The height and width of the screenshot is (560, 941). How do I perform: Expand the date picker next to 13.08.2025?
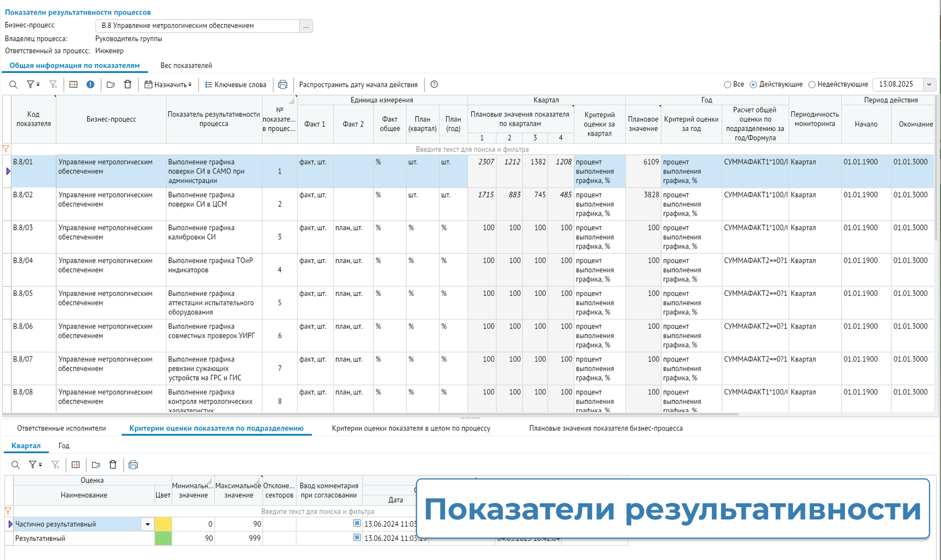click(929, 84)
